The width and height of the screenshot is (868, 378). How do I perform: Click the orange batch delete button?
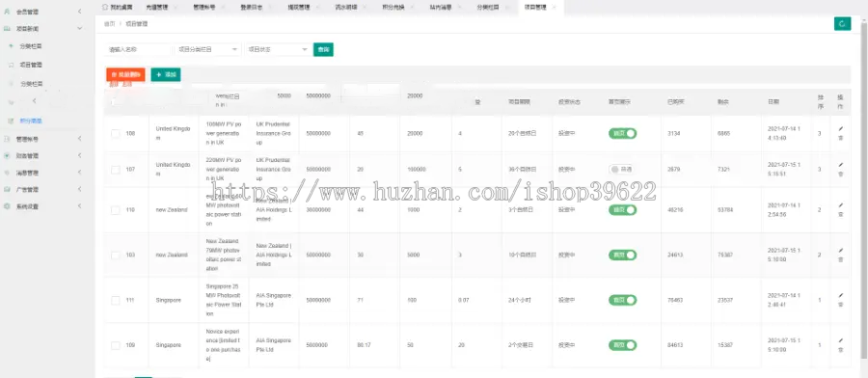tap(125, 74)
